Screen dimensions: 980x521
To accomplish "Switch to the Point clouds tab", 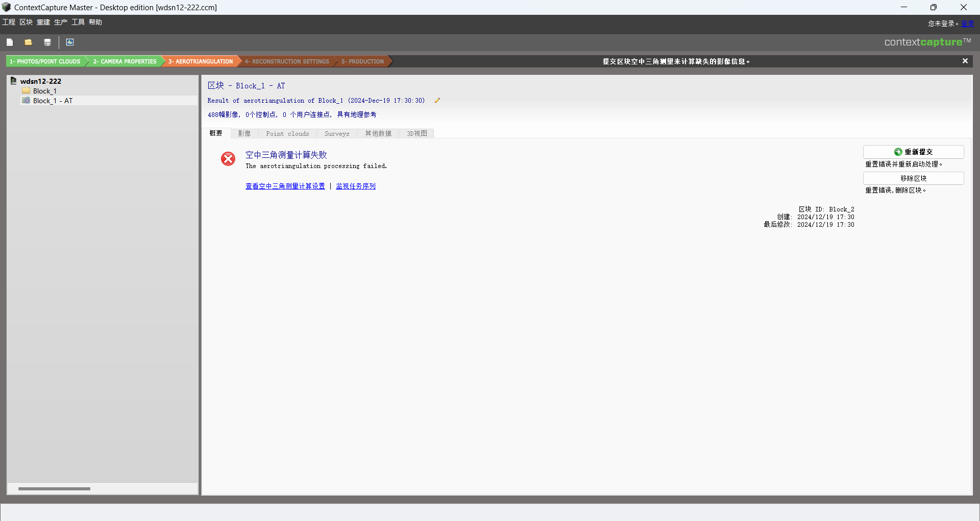I will click(x=287, y=134).
